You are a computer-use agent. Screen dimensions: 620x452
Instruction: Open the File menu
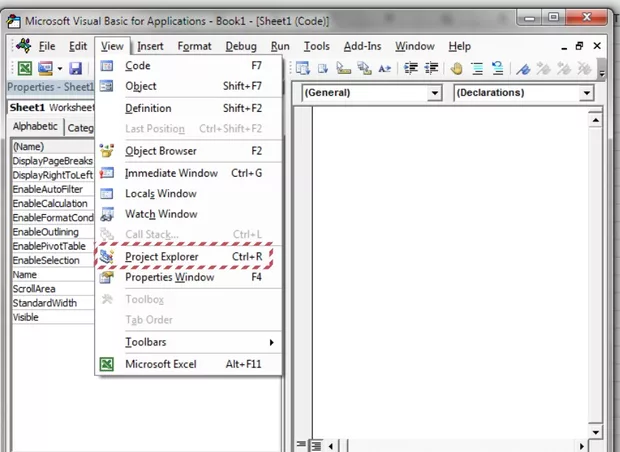point(47,46)
